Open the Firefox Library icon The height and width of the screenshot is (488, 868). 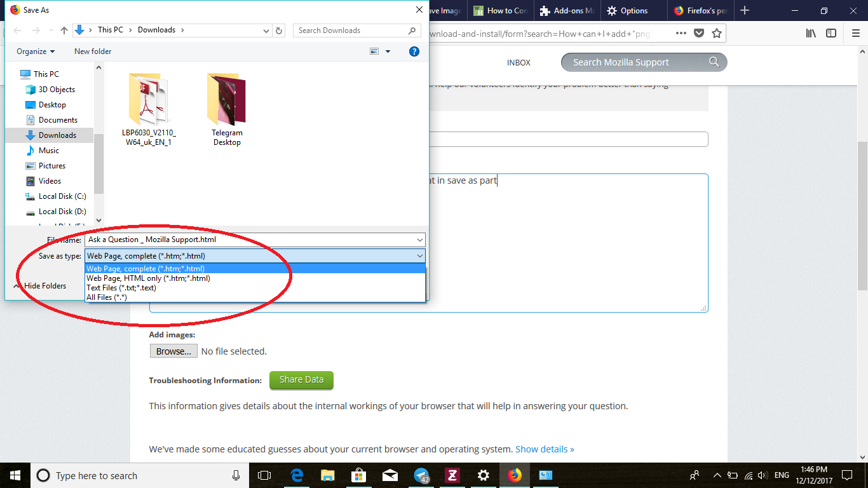[811, 33]
